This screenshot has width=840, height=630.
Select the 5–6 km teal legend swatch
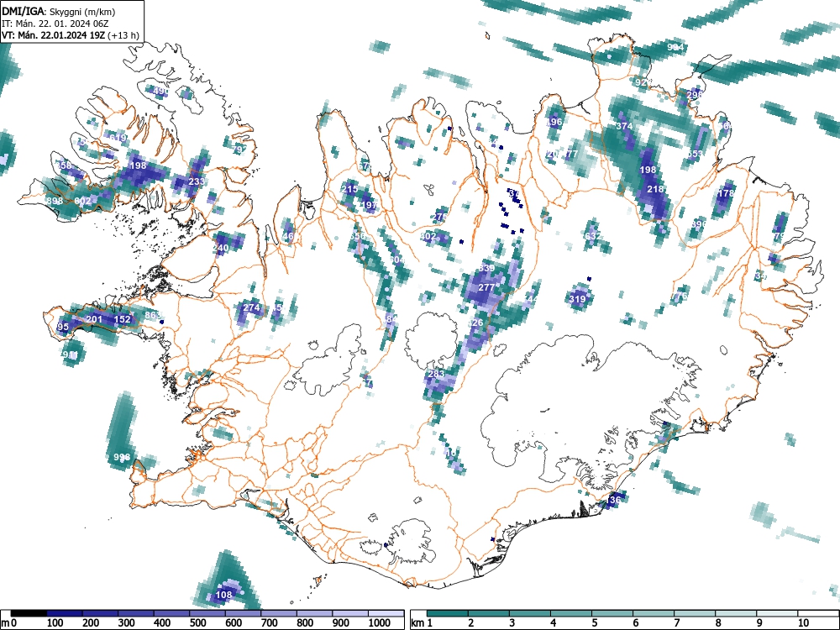coord(612,613)
